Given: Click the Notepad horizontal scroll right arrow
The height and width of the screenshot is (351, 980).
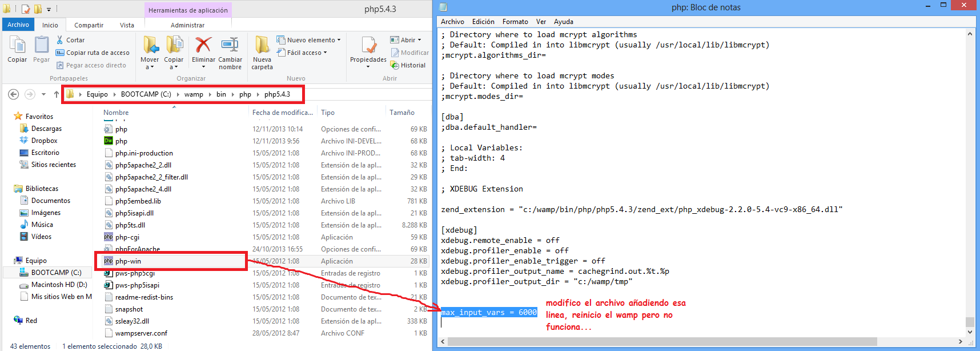Looking at the screenshot, I should 960,341.
